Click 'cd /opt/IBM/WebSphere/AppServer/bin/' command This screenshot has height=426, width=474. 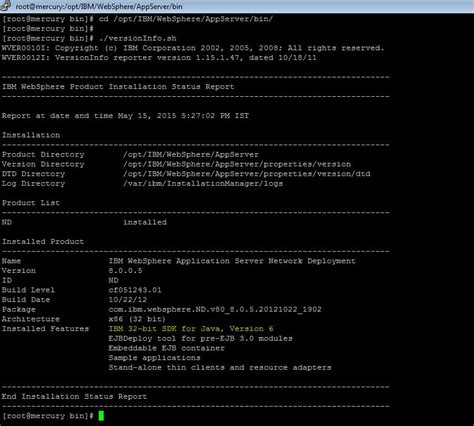186,19
